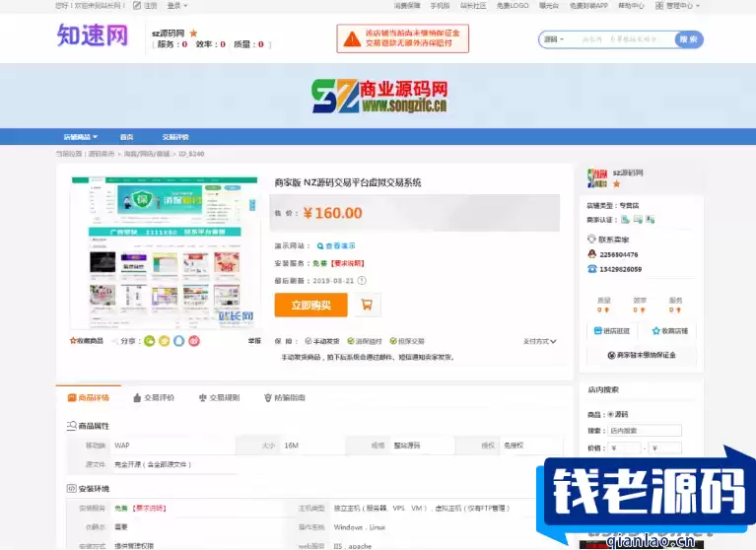This screenshot has height=550, width=756.
Task: Select the 交易规则 tab
Action: (x=219, y=397)
